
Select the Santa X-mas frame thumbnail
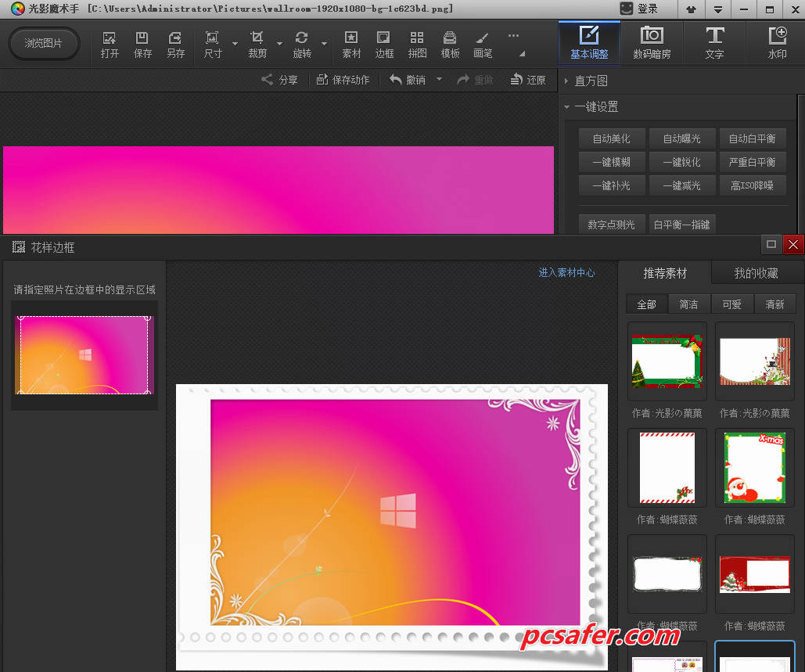pos(754,467)
